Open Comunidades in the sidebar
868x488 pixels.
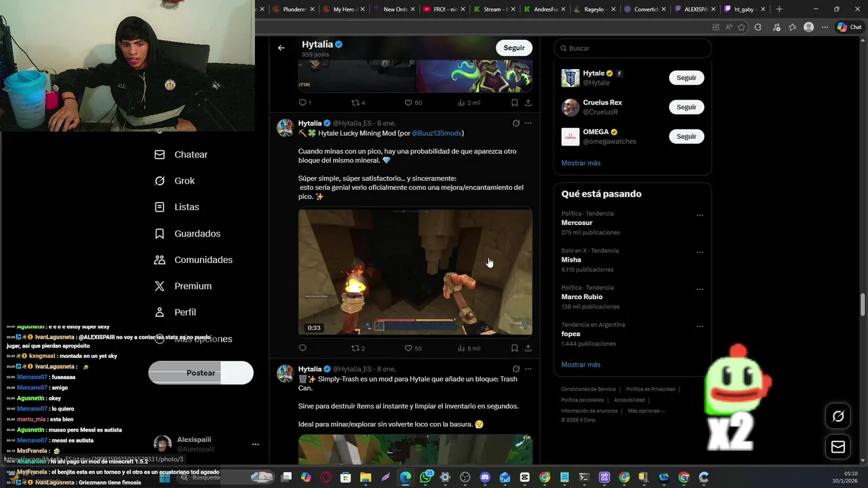coord(194,260)
